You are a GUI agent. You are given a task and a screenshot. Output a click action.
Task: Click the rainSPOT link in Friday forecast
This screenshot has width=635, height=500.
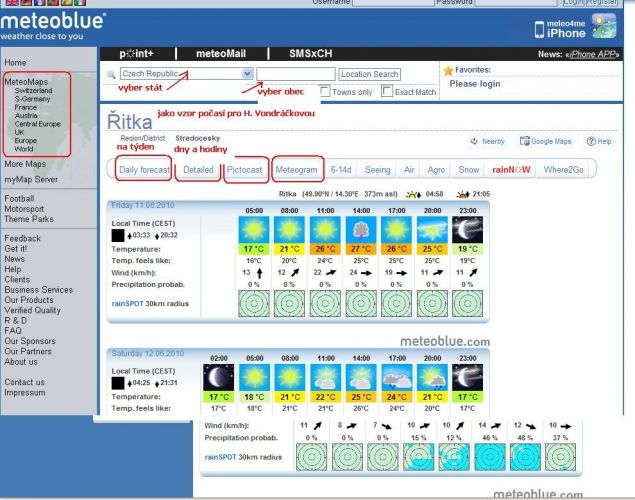(127, 304)
